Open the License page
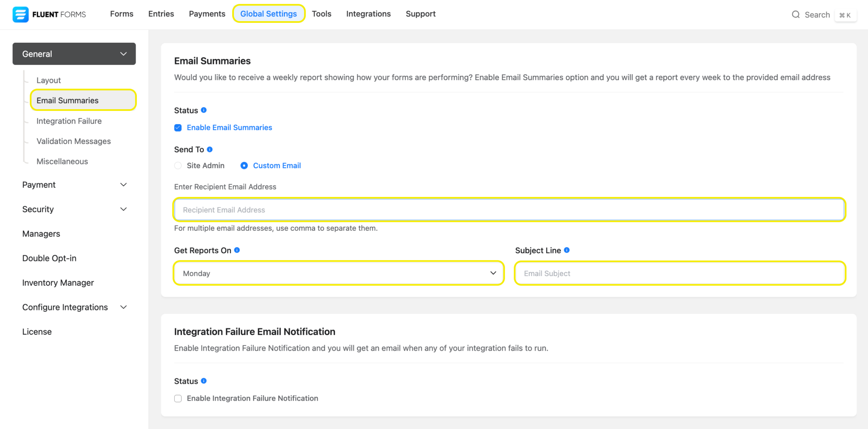The height and width of the screenshot is (429, 868). [x=37, y=331]
